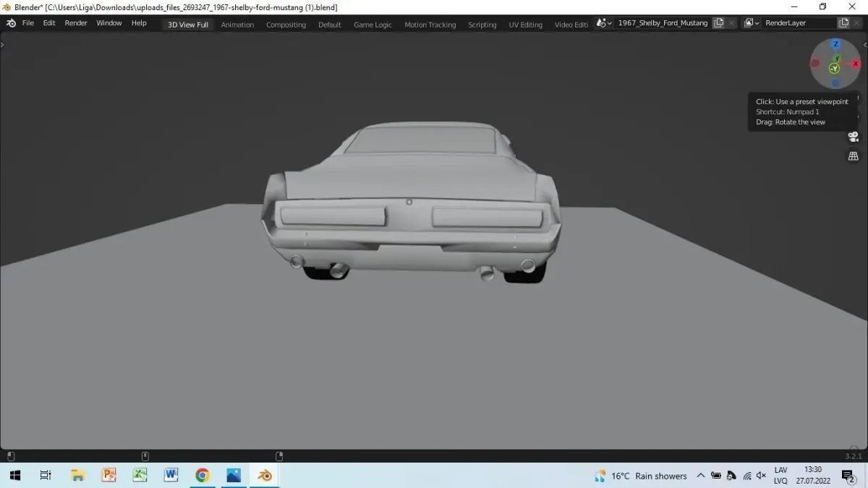This screenshot has height=488, width=868.
Task: Toggle perspective/orthographic view grid icon
Action: click(854, 156)
